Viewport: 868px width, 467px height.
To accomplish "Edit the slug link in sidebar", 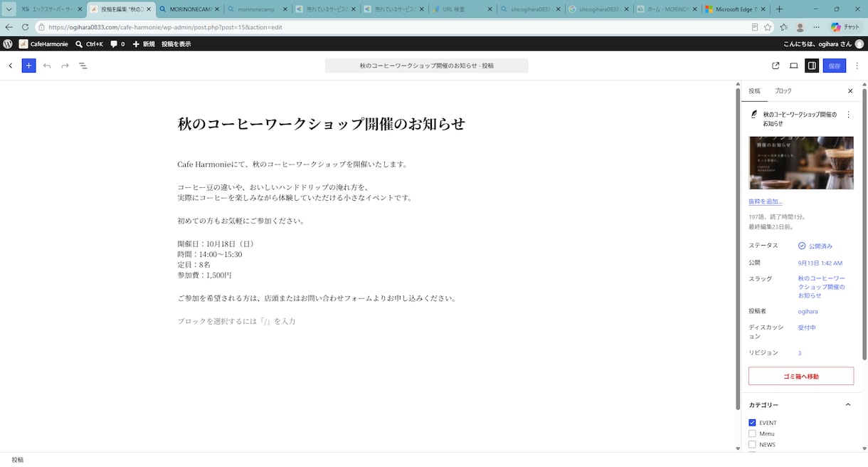I will click(822, 287).
